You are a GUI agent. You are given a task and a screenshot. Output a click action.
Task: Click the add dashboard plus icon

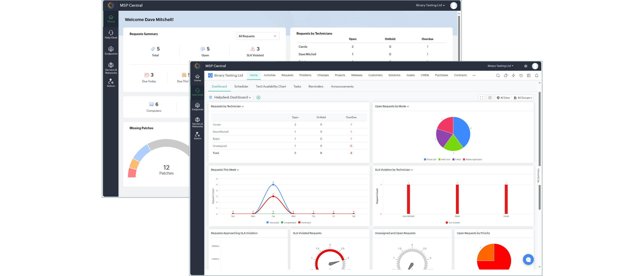[x=259, y=98]
